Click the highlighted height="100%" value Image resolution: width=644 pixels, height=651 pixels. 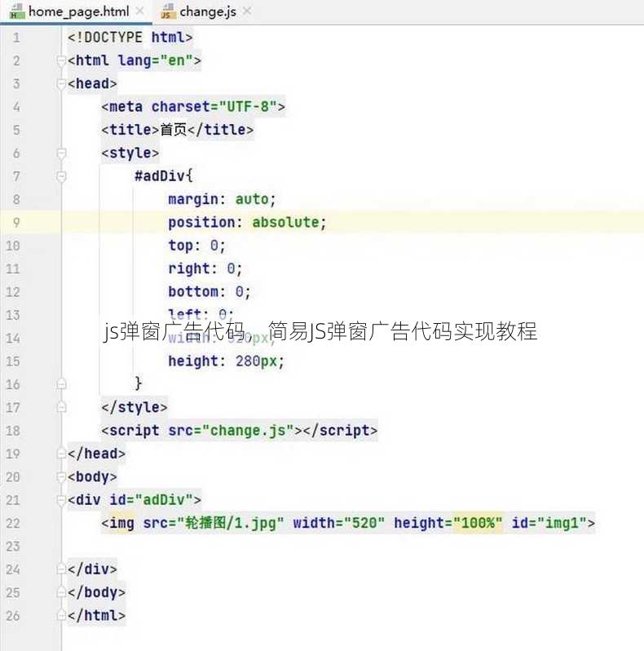(478, 523)
